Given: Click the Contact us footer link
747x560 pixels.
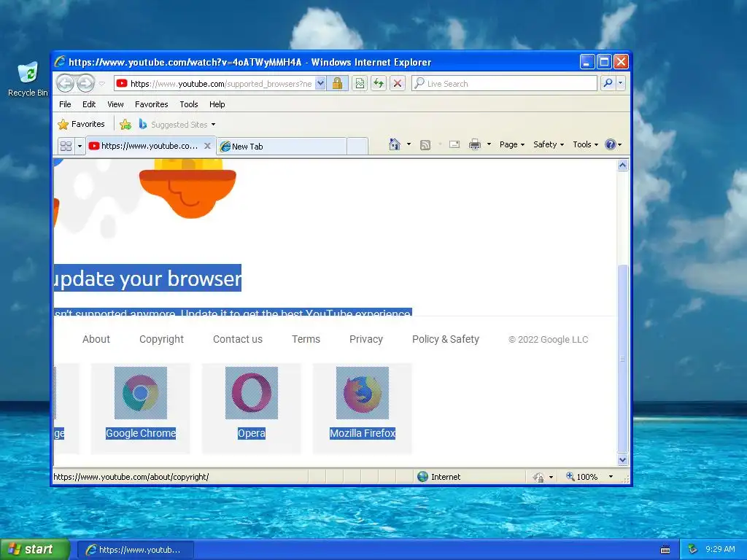Looking at the screenshot, I should pos(238,339).
